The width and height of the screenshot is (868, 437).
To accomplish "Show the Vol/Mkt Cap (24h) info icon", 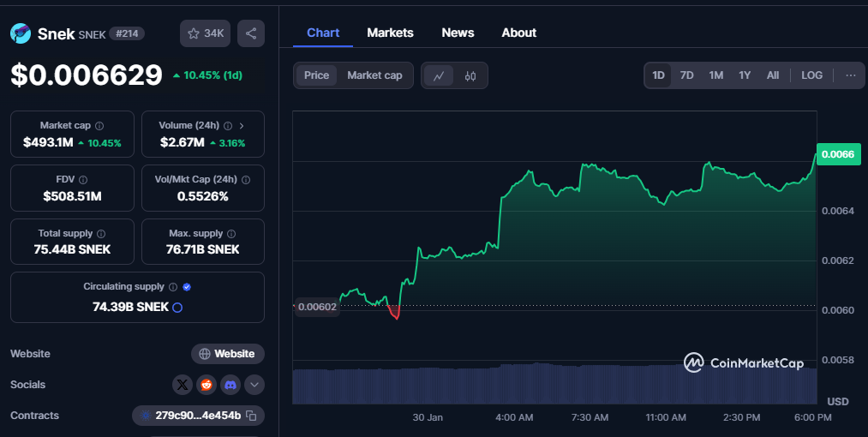I will point(246,179).
